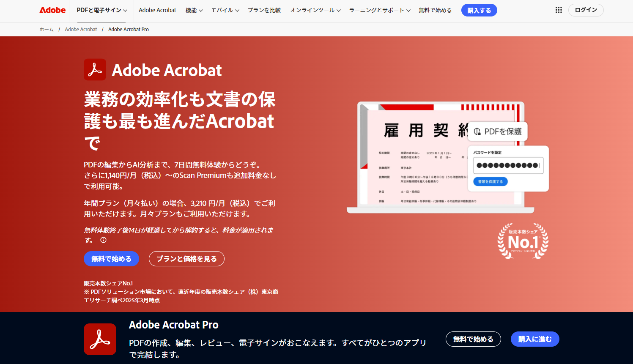Click プランと価格を見る button
The height and width of the screenshot is (364, 633).
coord(186,259)
